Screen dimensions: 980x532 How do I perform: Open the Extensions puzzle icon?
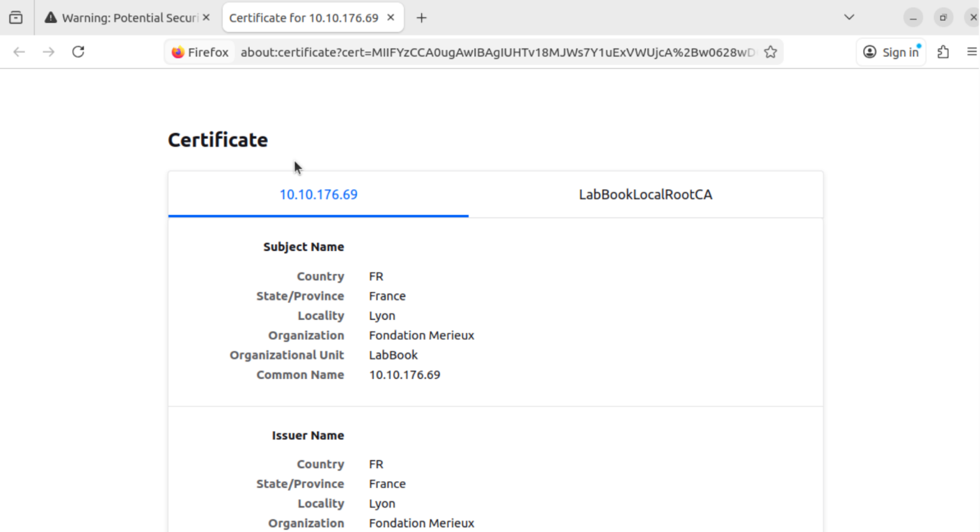(x=943, y=52)
